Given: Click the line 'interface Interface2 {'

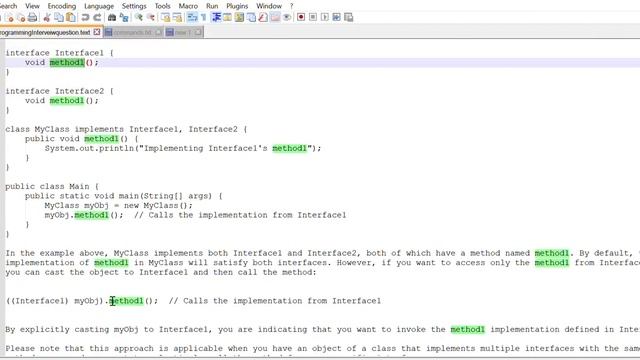Looking at the screenshot, I should 60,91.
